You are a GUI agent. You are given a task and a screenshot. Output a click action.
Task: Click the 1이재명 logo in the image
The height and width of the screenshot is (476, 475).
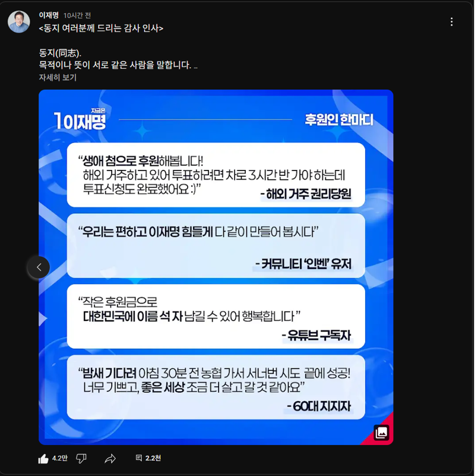pos(80,119)
